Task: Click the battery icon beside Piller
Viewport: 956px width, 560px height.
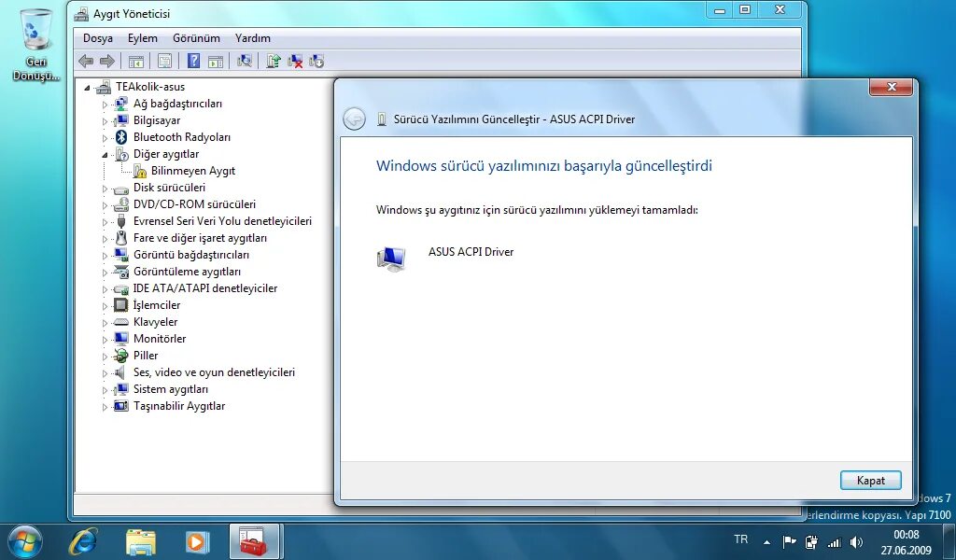Action: coord(121,356)
